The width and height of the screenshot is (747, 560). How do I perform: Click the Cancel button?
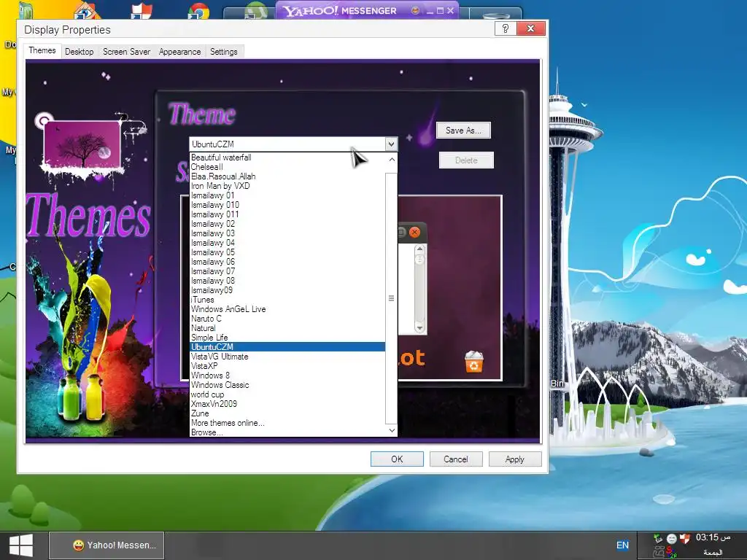pyautogui.click(x=455, y=459)
